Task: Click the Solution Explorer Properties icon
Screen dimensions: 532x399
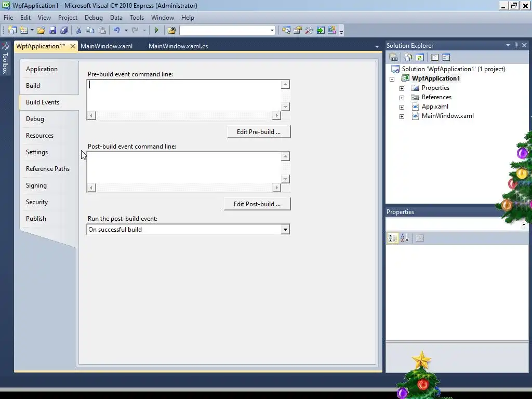Action: click(x=393, y=57)
